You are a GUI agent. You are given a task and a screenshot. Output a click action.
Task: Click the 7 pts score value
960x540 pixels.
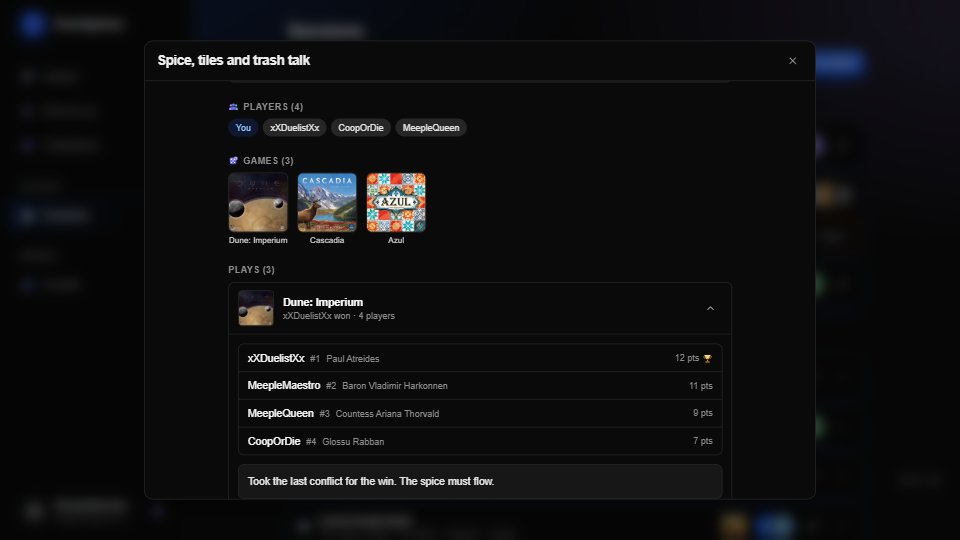click(x=703, y=441)
